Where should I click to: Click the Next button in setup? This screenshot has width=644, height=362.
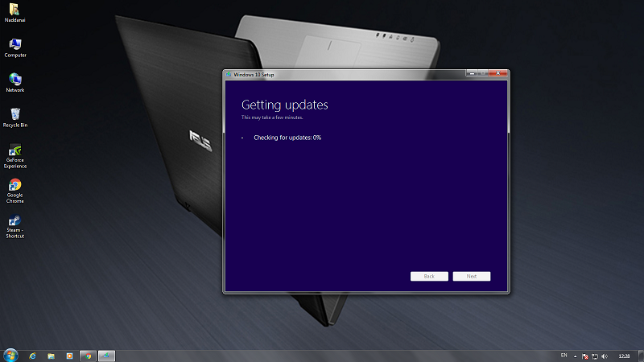point(472,276)
